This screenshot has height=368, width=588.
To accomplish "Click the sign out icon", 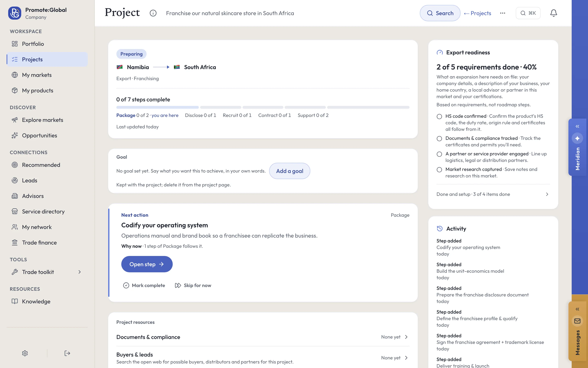I will (67, 353).
